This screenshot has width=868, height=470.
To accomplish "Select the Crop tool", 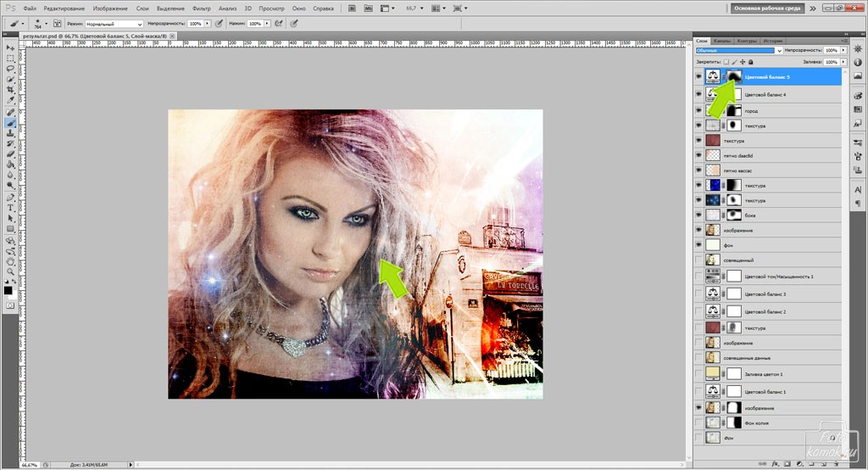I will (x=10, y=90).
